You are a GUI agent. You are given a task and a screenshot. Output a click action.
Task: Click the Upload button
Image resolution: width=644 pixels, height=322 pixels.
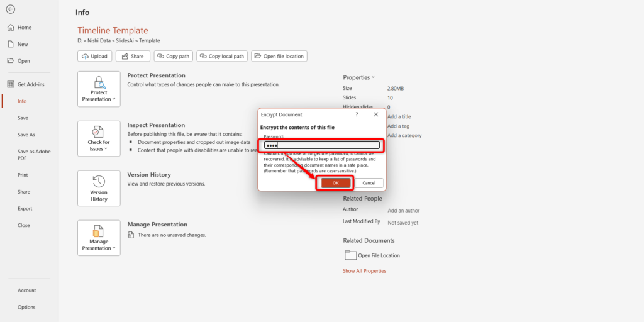(95, 56)
